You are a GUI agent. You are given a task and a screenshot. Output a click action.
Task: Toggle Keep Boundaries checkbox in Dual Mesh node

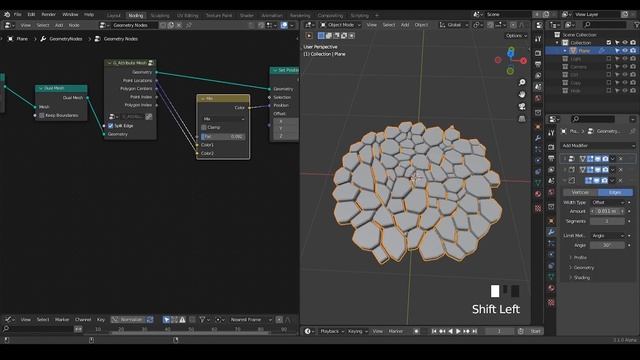pyautogui.click(x=42, y=116)
